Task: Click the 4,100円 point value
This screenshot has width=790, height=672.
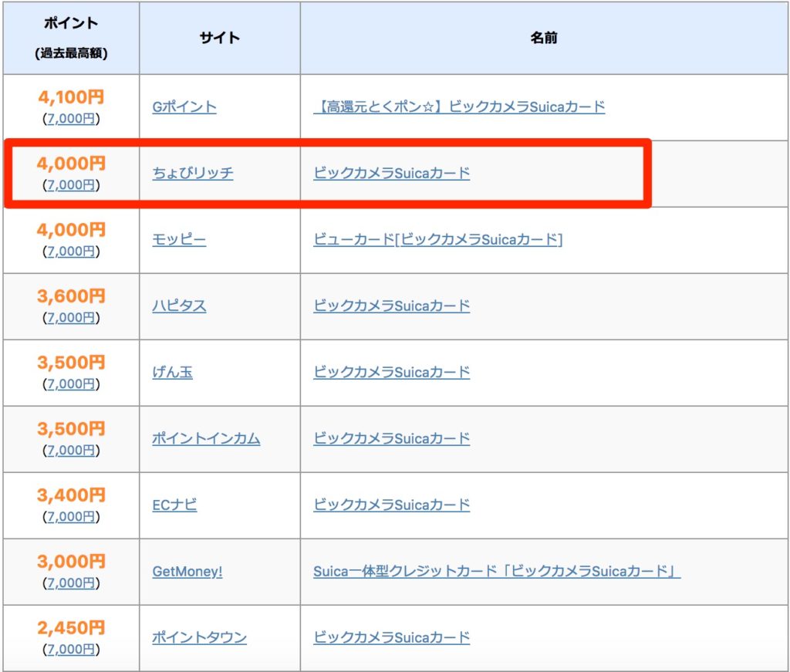Action: point(71,97)
